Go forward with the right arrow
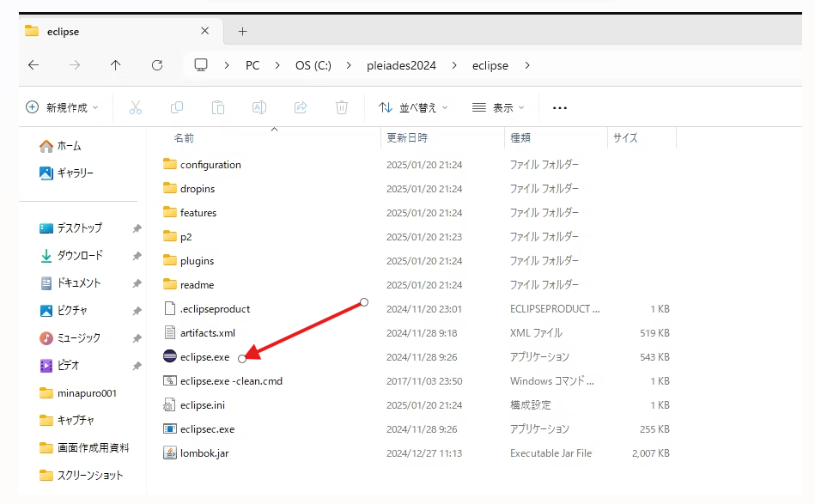This screenshot has height=504, width=815. pos(75,65)
